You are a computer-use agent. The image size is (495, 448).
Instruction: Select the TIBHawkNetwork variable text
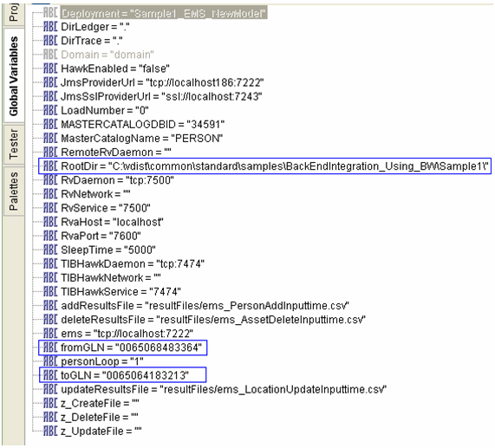[x=111, y=277]
